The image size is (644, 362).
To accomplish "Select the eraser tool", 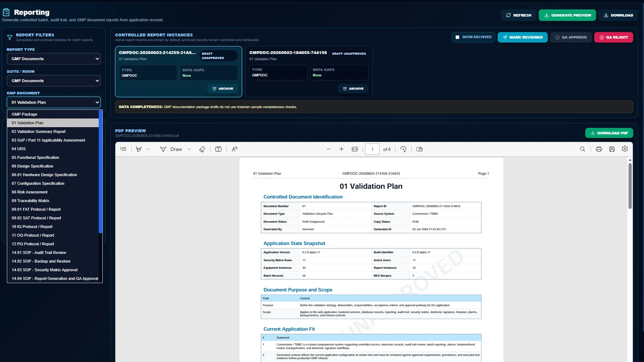I will coord(202,149).
